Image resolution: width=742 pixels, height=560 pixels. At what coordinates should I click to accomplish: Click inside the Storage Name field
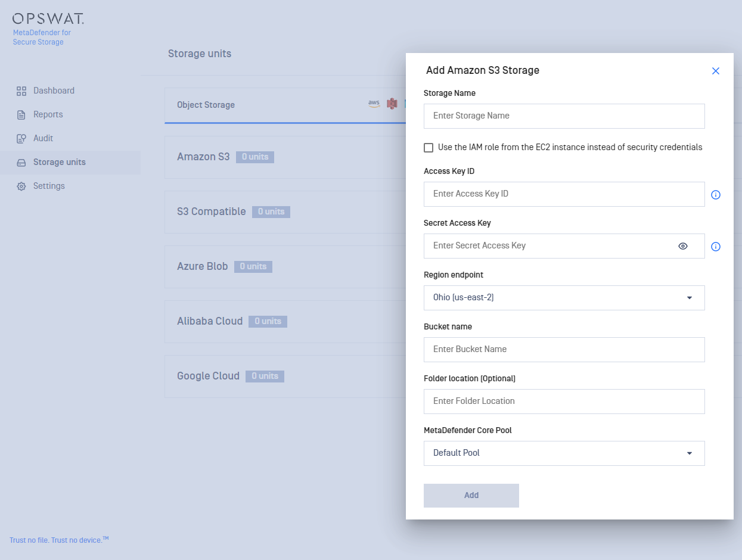click(x=564, y=116)
